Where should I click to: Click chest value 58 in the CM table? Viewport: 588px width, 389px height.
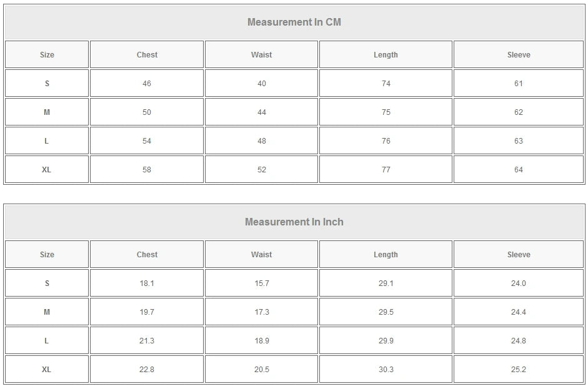click(x=147, y=170)
